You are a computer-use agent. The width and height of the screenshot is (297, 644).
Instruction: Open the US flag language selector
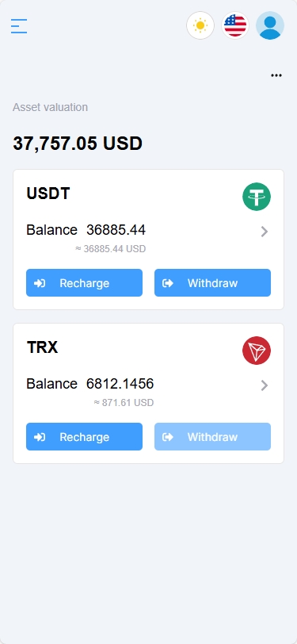(235, 25)
